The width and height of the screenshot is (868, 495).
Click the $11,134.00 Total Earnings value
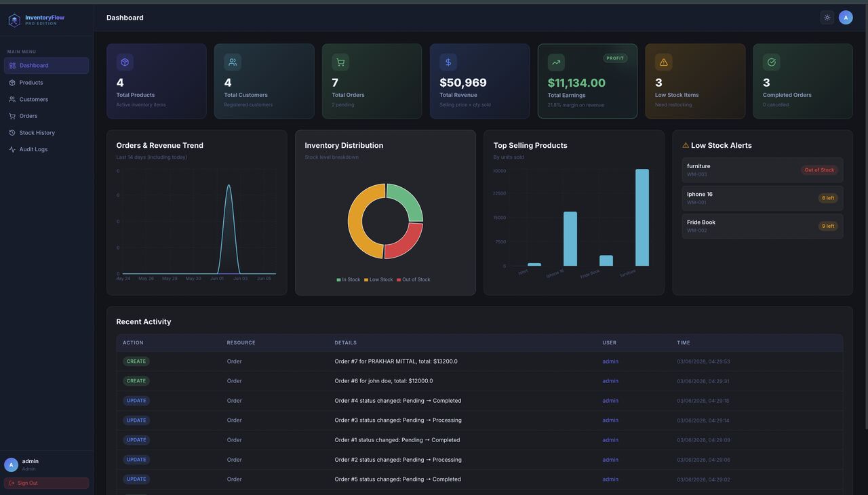coord(576,83)
